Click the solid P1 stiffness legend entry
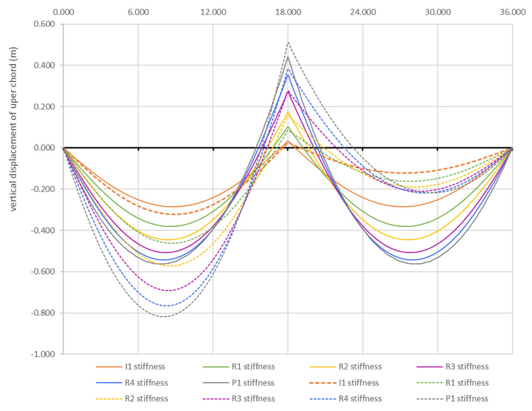 [253, 383]
